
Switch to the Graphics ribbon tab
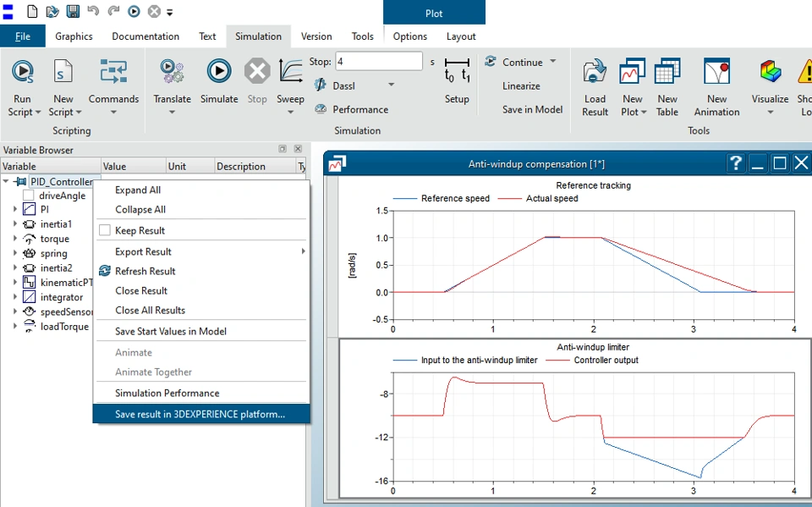(74, 36)
